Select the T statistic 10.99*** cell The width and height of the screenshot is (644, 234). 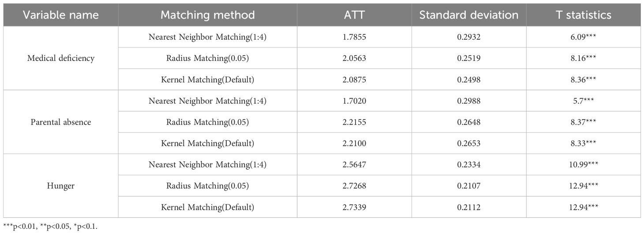pos(583,165)
